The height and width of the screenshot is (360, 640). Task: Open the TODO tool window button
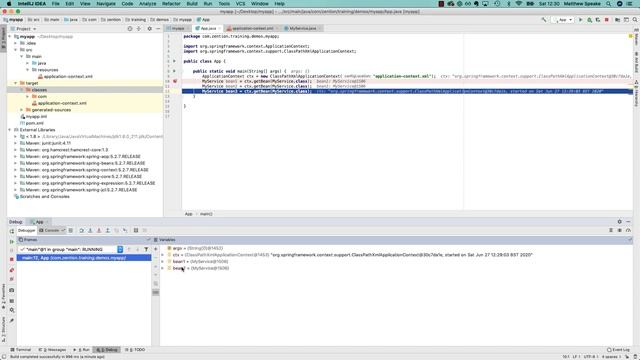135,350
